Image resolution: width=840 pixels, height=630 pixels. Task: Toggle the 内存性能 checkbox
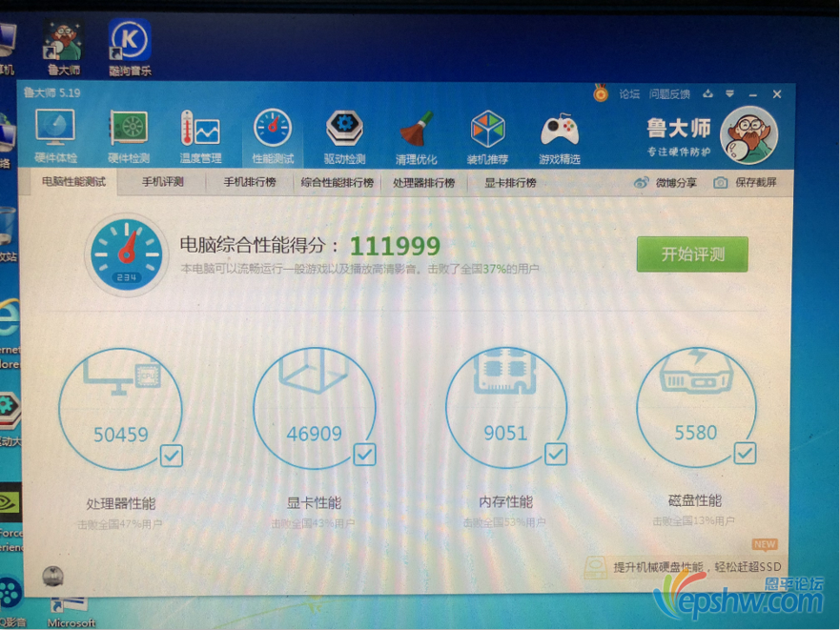(x=556, y=455)
